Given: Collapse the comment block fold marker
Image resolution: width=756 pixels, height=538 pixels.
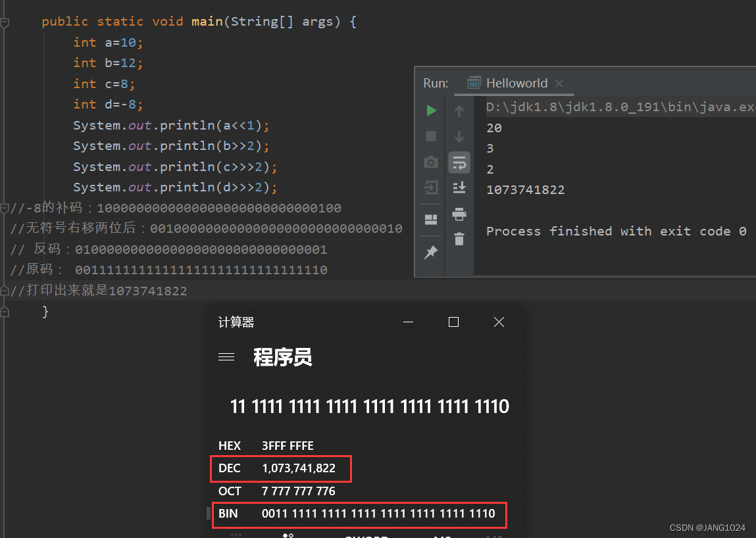Looking at the screenshot, I should (5, 208).
